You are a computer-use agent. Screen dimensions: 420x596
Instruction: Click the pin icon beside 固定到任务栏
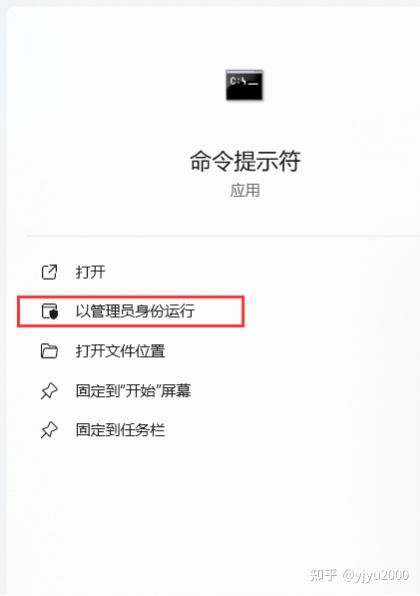[49, 430]
